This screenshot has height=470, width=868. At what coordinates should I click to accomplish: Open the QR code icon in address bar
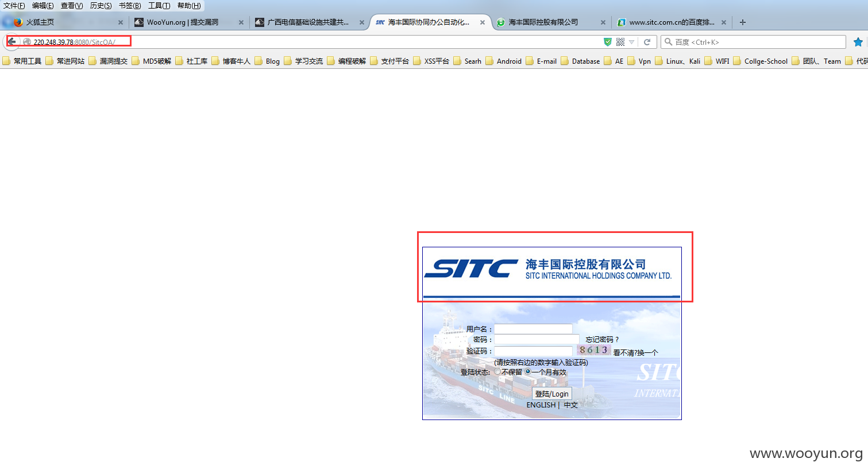[620, 42]
